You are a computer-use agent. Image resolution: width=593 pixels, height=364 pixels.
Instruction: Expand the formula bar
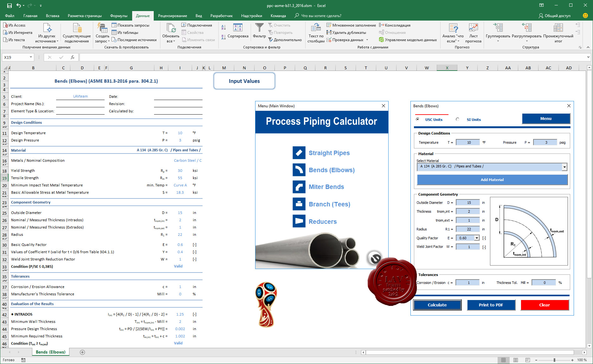(x=588, y=57)
